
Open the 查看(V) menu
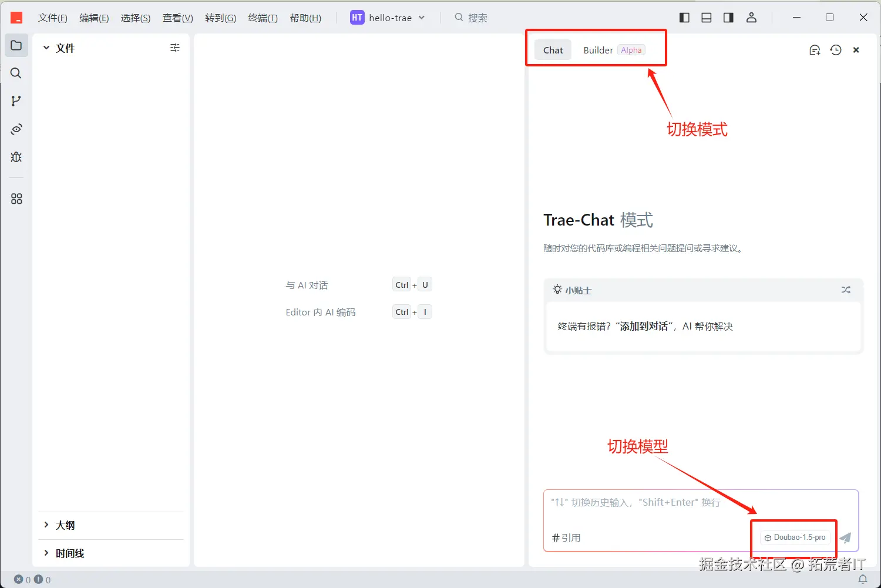pyautogui.click(x=178, y=18)
